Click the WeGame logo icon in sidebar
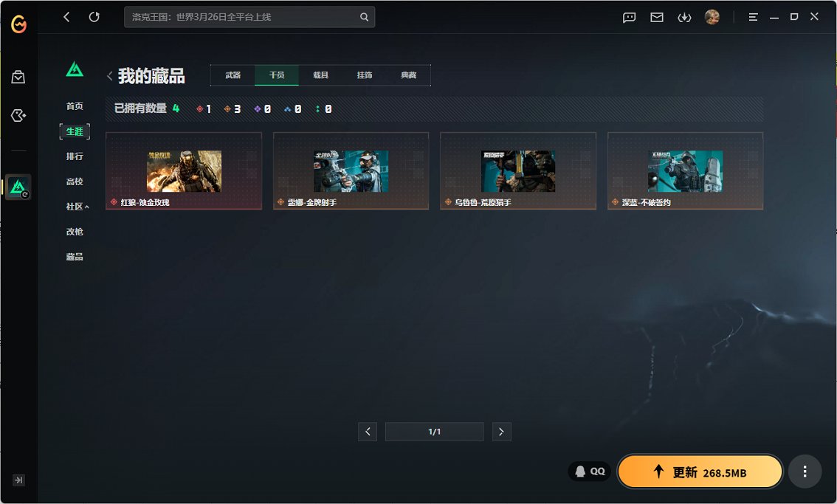This screenshot has height=504, width=837. pyautogui.click(x=18, y=25)
